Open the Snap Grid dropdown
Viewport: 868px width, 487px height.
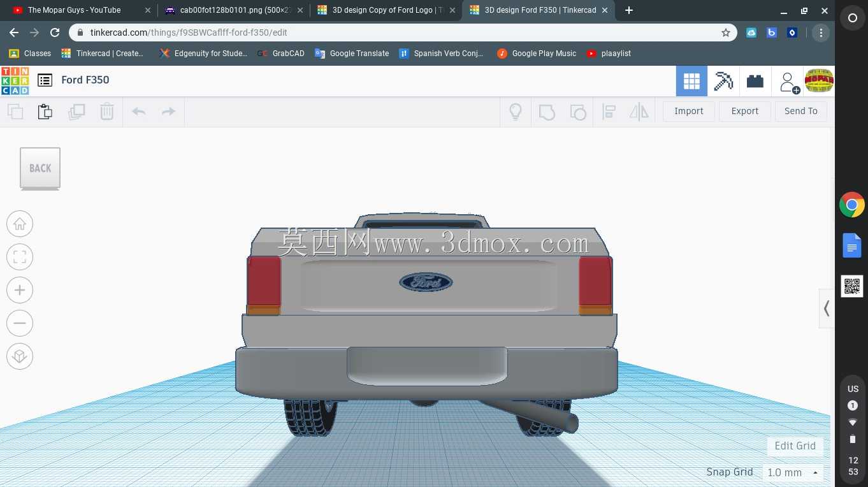pyautogui.click(x=793, y=472)
